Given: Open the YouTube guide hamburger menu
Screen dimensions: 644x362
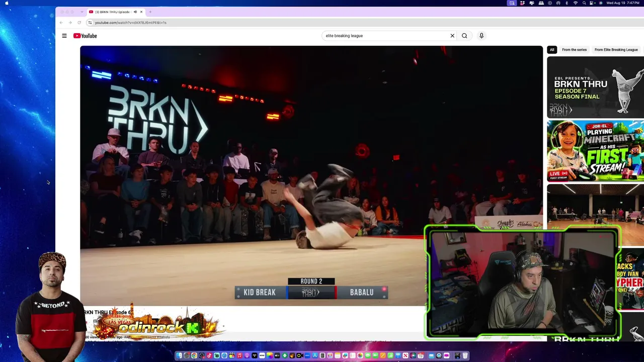Looking at the screenshot, I should pos(64,36).
